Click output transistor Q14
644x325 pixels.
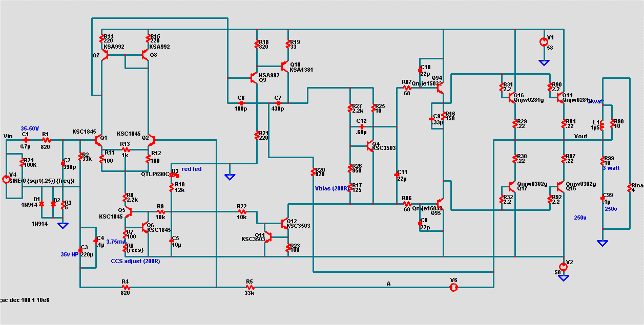[560, 97]
